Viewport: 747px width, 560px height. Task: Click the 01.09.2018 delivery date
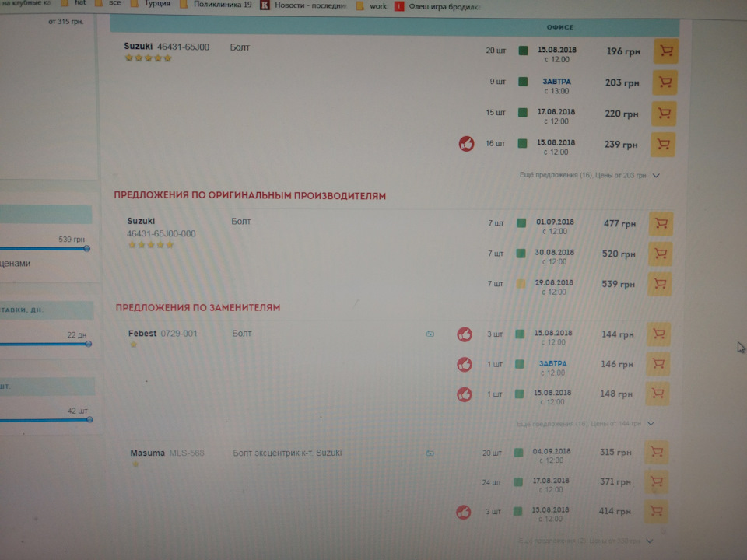(x=555, y=222)
